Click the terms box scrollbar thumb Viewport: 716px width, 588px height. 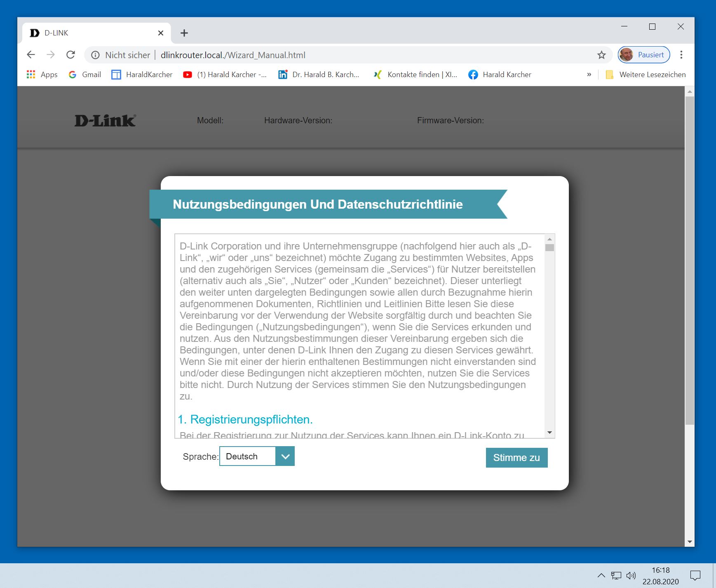[x=549, y=247]
